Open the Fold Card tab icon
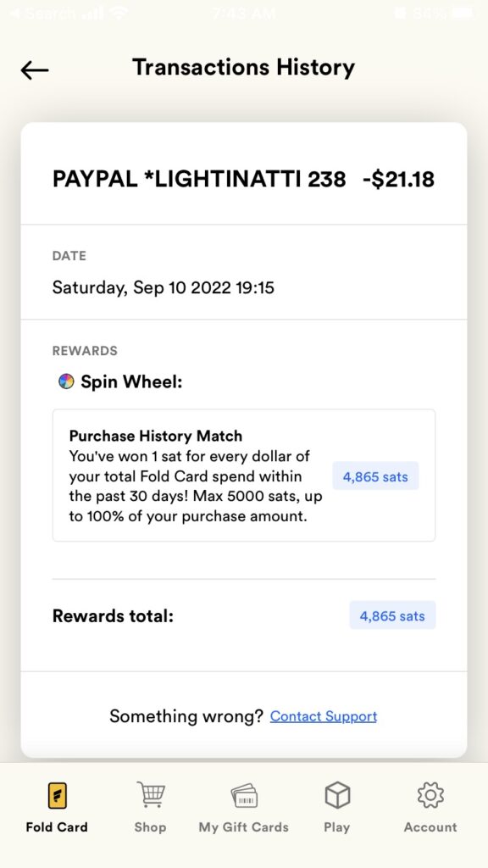488x868 pixels. point(57,795)
